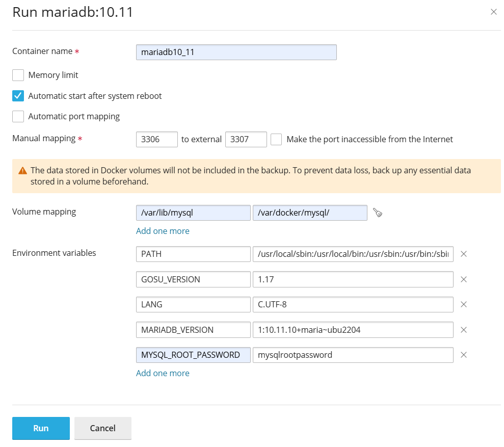Edit the /var/docker/mysql/ volume path field
Viewport: 504px width, 447px height.
coord(310,213)
